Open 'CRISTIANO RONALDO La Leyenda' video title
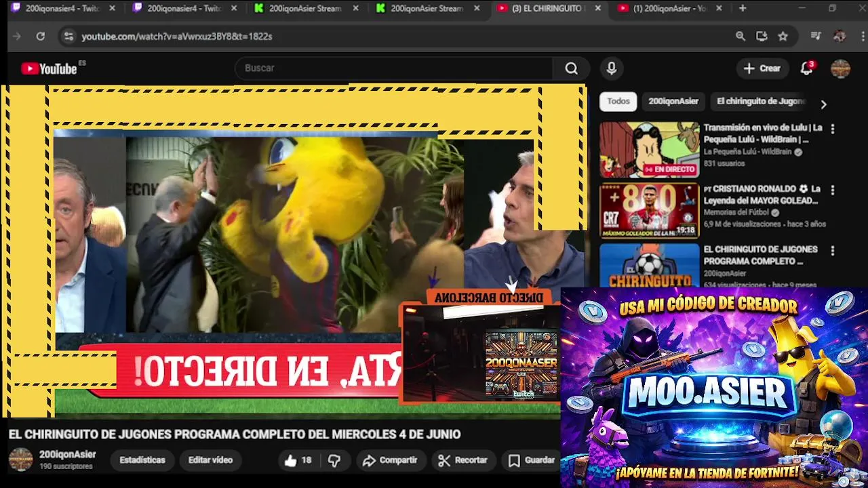The width and height of the screenshot is (868, 488). coord(763,195)
